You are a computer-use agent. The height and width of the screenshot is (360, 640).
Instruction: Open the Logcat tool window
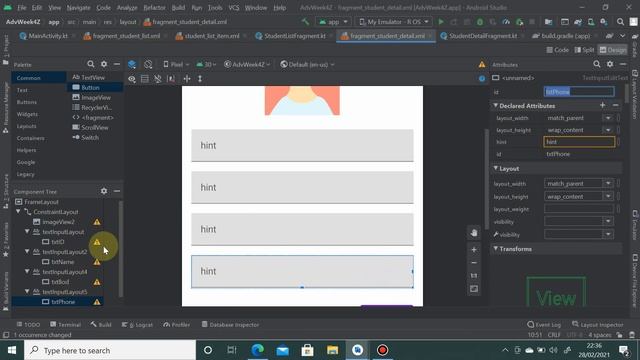[137, 324]
